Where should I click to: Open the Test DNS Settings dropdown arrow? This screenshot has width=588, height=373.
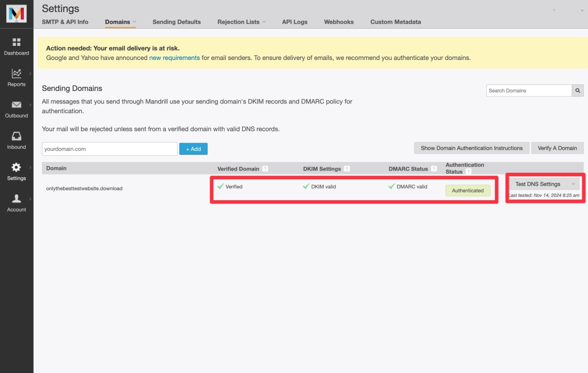point(573,184)
